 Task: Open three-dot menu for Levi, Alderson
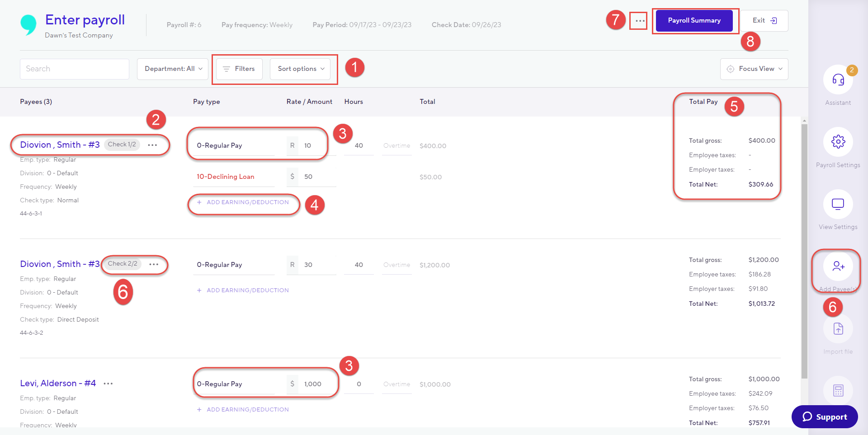point(108,384)
